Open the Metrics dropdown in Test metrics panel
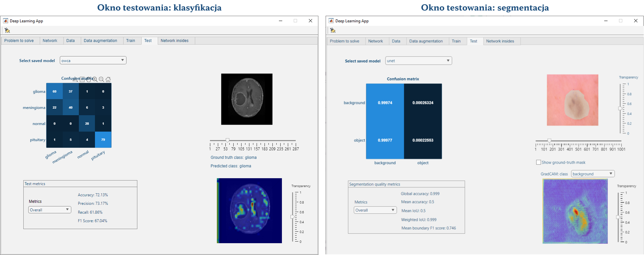This screenshot has width=644, height=255. pos(50,210)
